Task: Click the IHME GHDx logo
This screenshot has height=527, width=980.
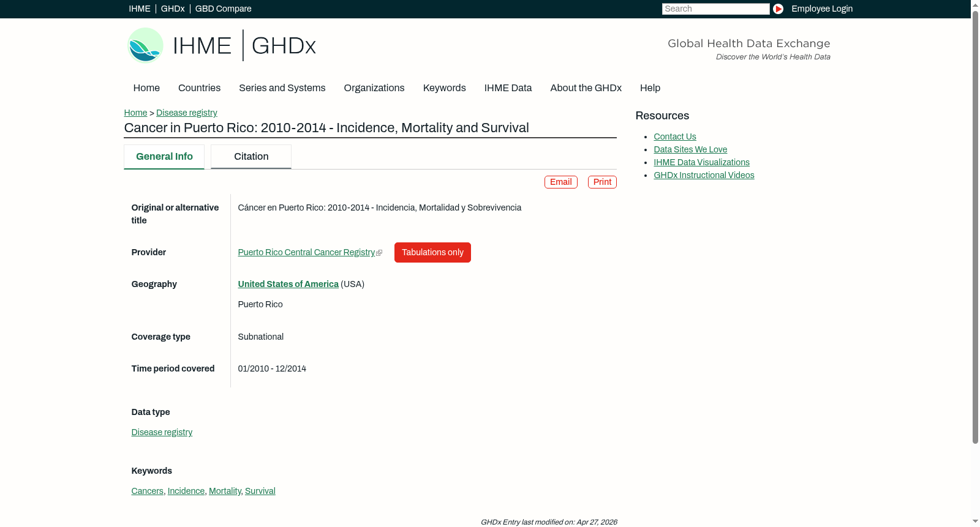Action: click(x=221, y=45)
